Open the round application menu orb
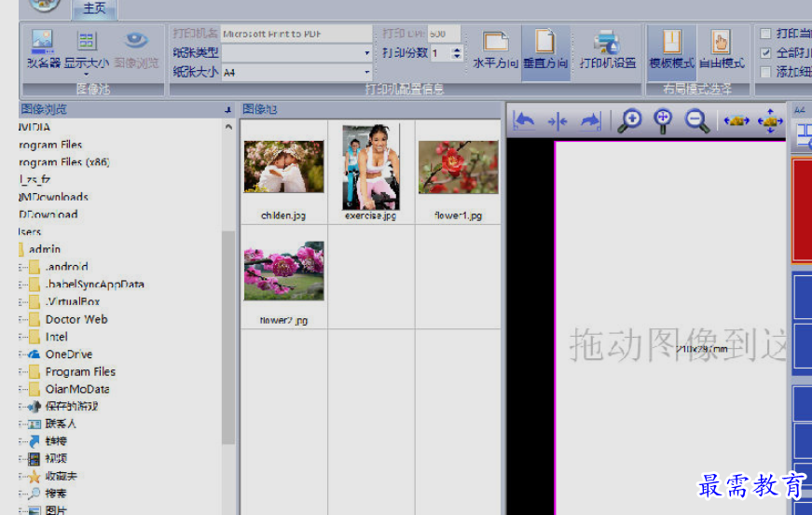812x515 pixels. point(45,4)
